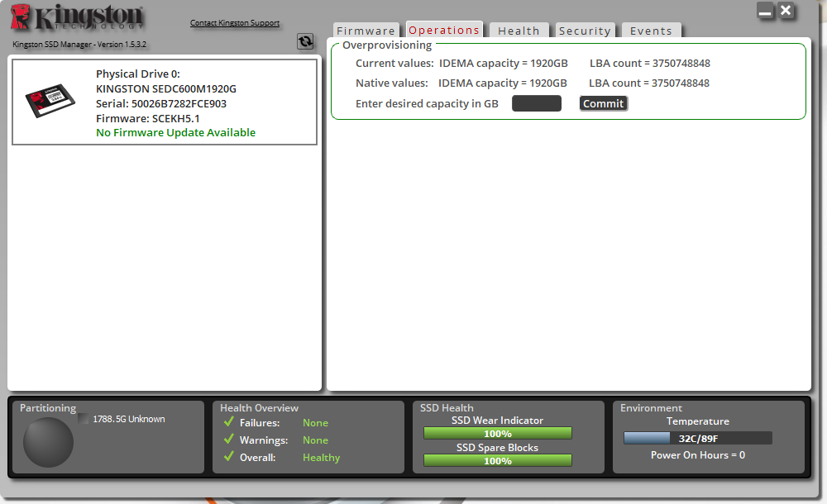Minimize the Kingston SSD Manager window
This screenshot has width=827, height=504.
point(765,11)
